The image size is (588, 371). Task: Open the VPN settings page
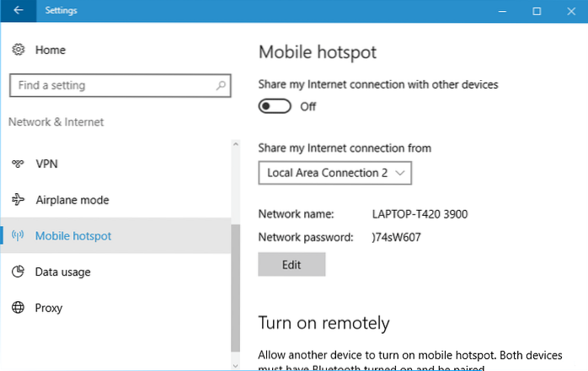47,164
